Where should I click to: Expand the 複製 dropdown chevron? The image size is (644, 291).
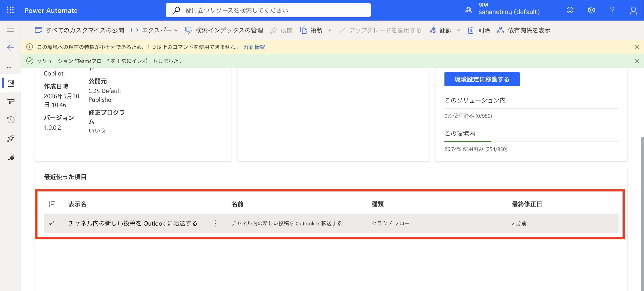329,30
